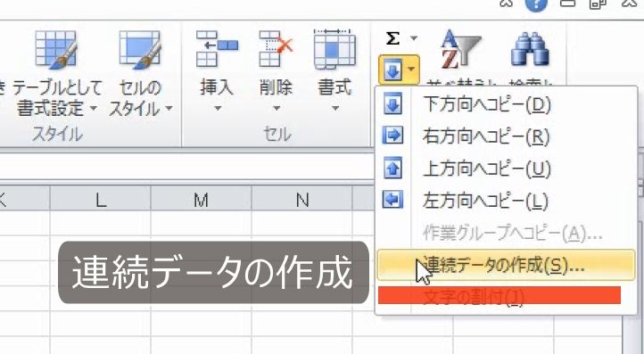Select column M header

[x=201, y=199]
